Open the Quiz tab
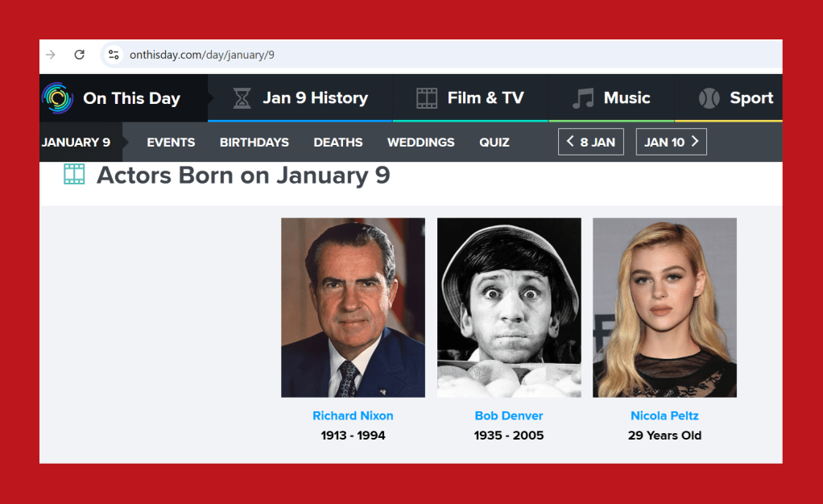The width and height of the screenshot is (823, 504). point(494,143)
